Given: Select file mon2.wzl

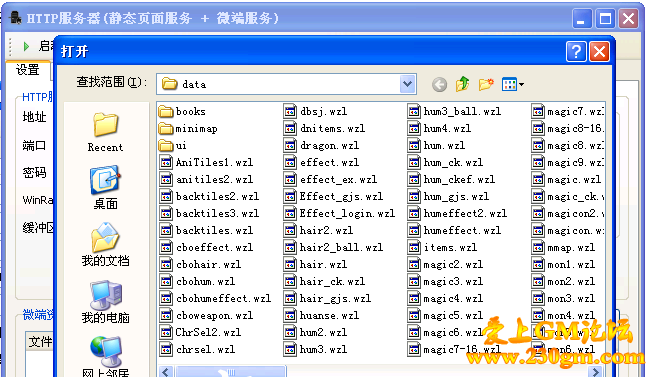Looking at the screenshot, I should coord(564,282).
